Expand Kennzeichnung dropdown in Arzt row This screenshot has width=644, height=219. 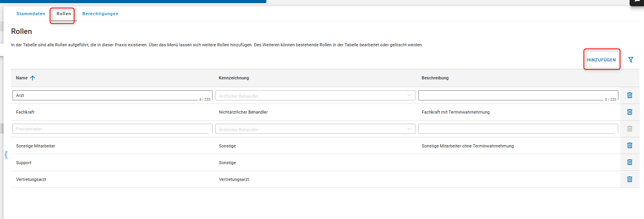(409, 96)
